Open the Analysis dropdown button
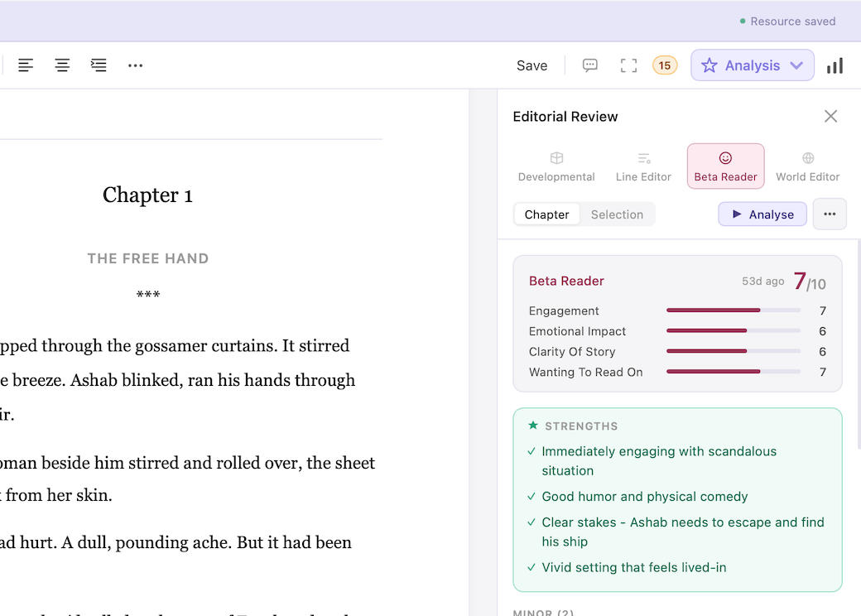The width and height of the screenshot is (861, 616). click(x=753, y=65)
